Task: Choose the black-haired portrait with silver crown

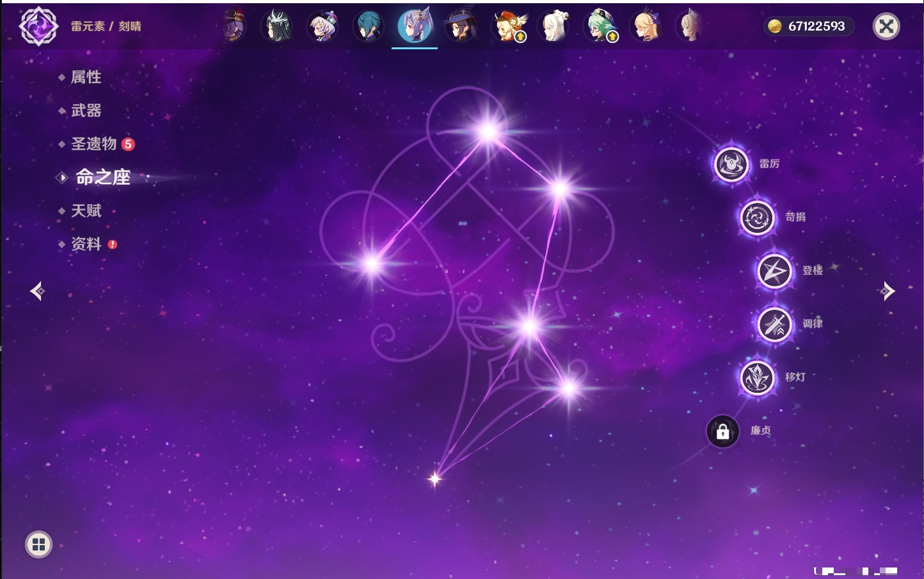Action: [x=276, y=26]
